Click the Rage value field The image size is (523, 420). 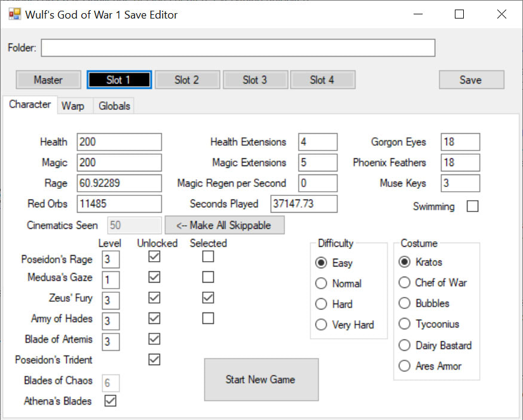(x=119, y=183)
